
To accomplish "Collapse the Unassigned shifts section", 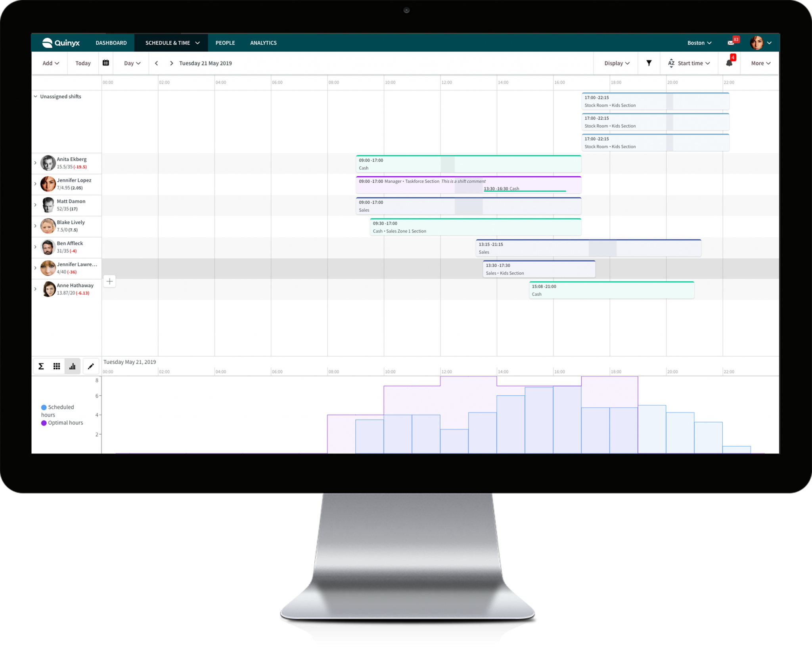I will point(36,96).
